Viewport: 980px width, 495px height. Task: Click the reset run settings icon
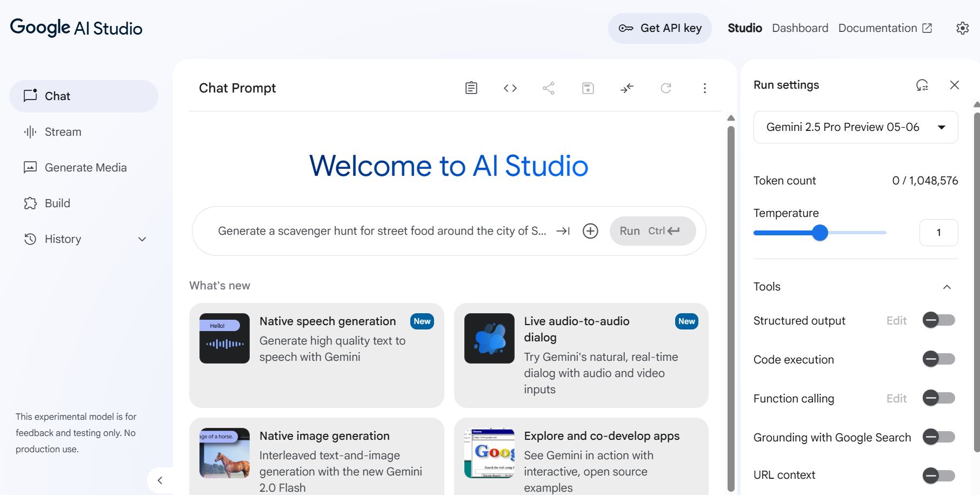pyautogui.click(x=922, y=85)
